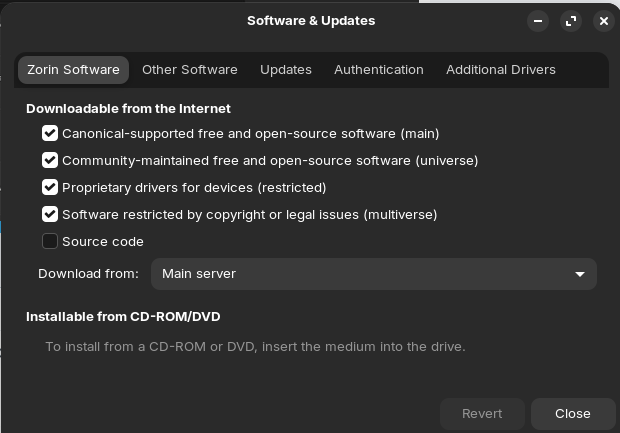Click the dropdown arrow beside Main server

pyautogui.click(x=580, y=274)
